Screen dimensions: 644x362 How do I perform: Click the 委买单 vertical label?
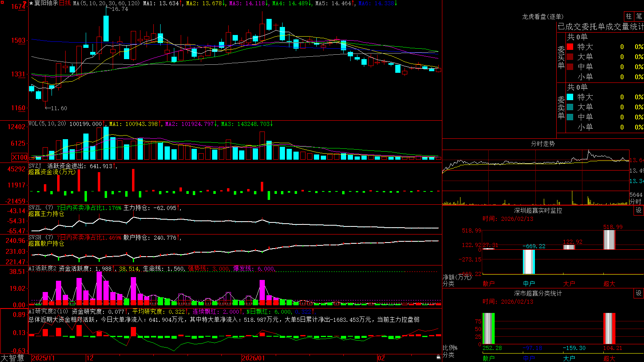(561, 58)
